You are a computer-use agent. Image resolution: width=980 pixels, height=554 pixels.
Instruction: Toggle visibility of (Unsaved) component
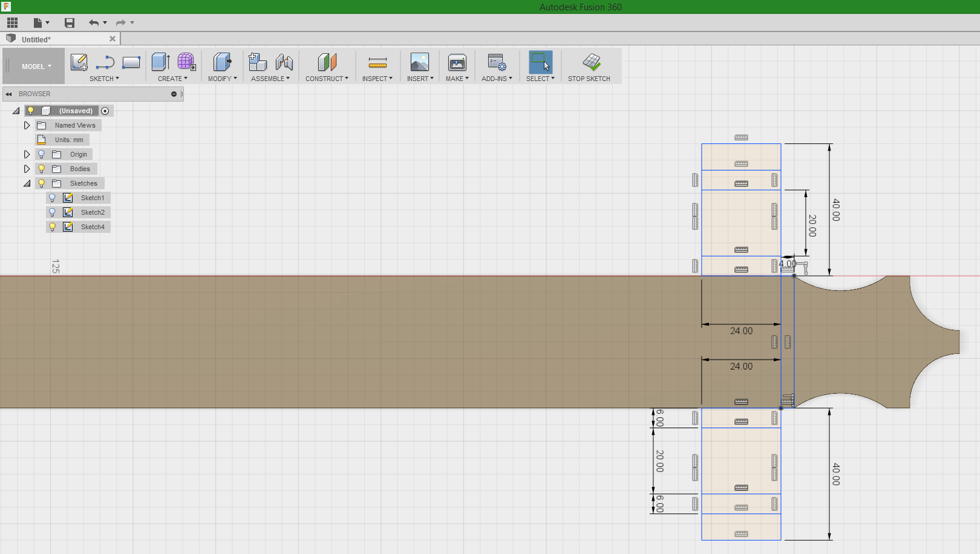(31, 111)
